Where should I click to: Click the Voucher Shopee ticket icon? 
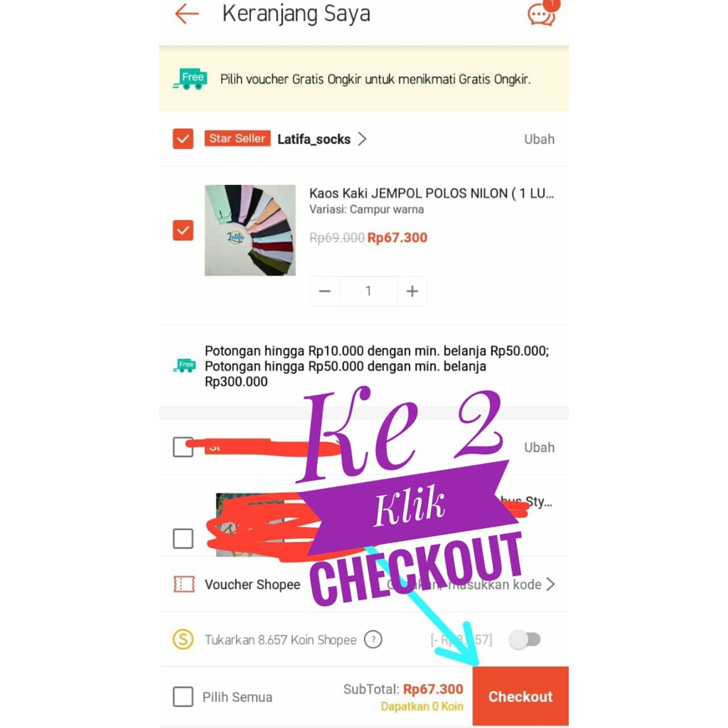pyautogui.click(x=184, y=584)
